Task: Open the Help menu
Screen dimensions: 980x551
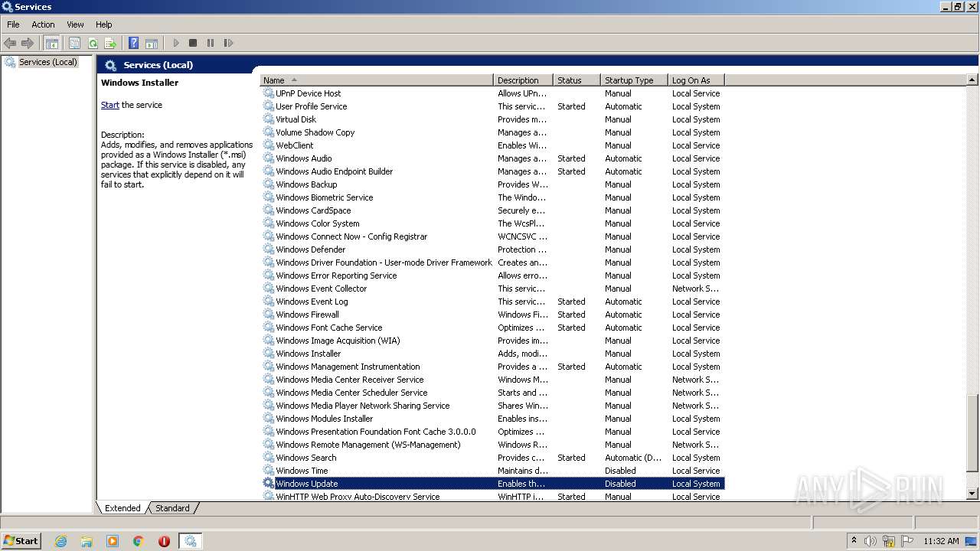Action: [104, 24]
